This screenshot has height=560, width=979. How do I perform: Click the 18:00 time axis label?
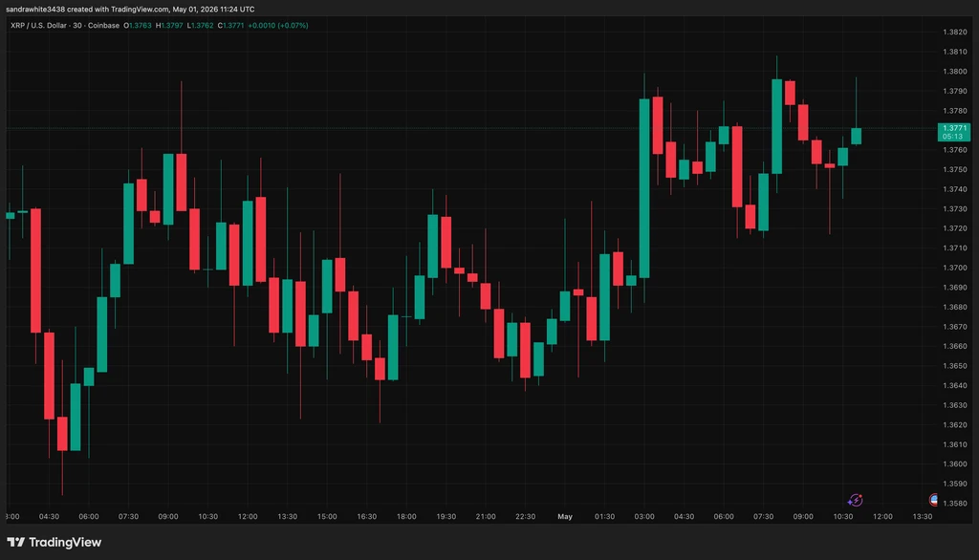[x=406, y=516]
